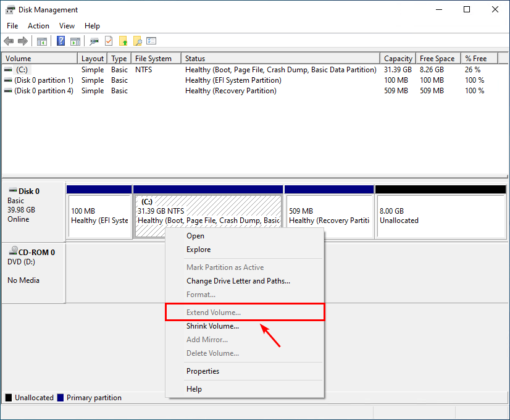Click the drive icon beside Disk 0 partition 4
510x420 pixels.
point(8,90)
